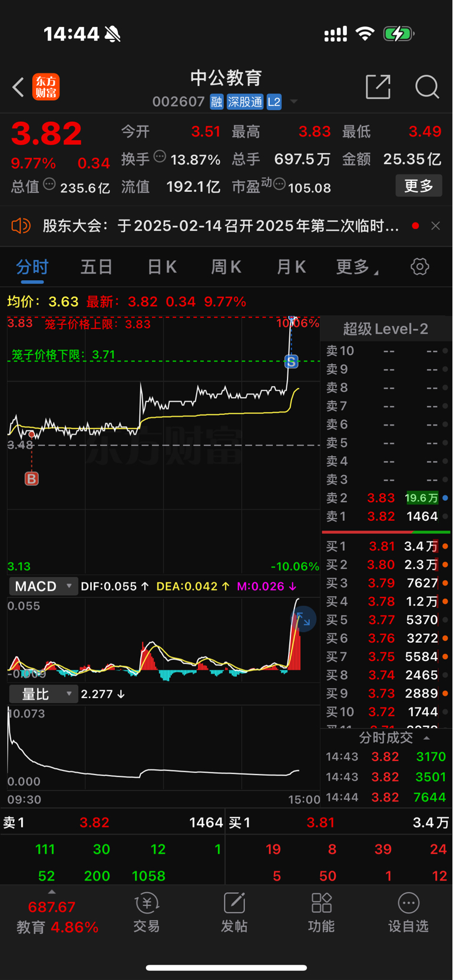Image resolution: width=453 pixels, height=980 pixels.
Task: Tap the 融 margin badge
Action: coord(216,102)
